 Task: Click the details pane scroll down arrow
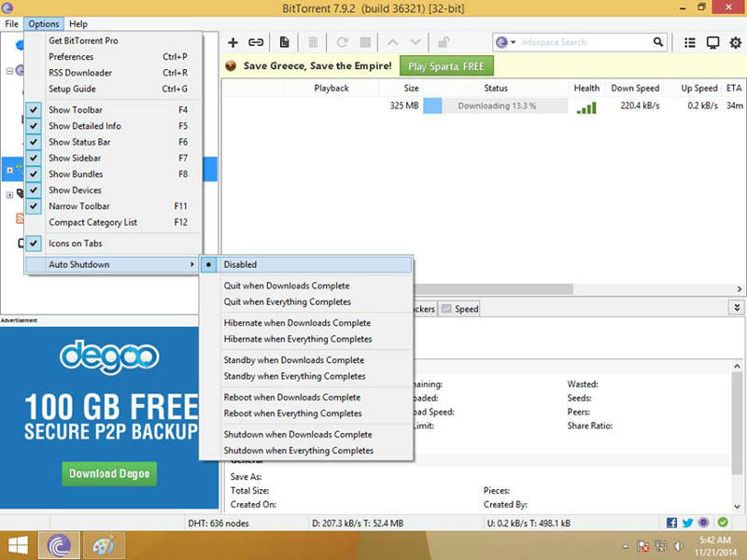[x=737, y=507]
